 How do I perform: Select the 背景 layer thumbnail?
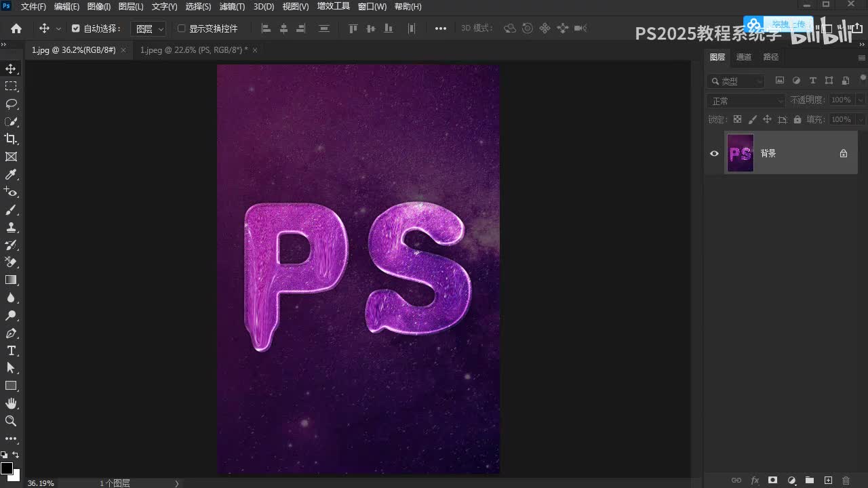point(741,153)
